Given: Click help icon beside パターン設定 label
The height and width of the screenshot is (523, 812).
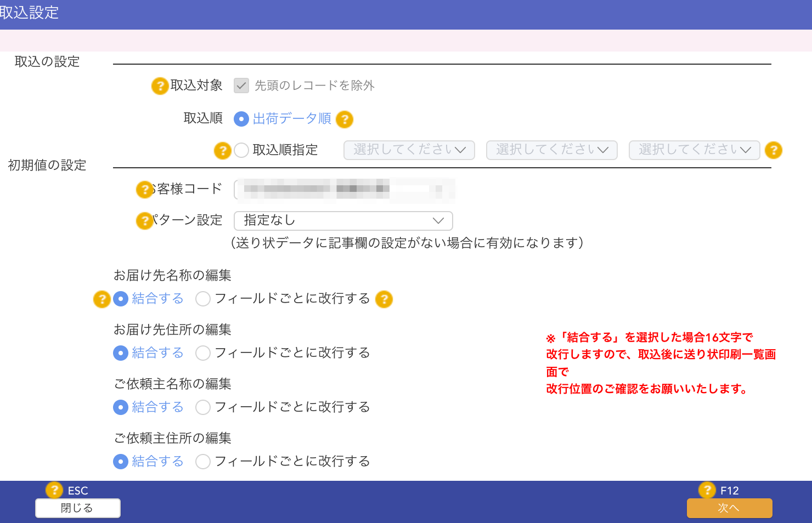Looking at the screenshot, I should 144,221.
